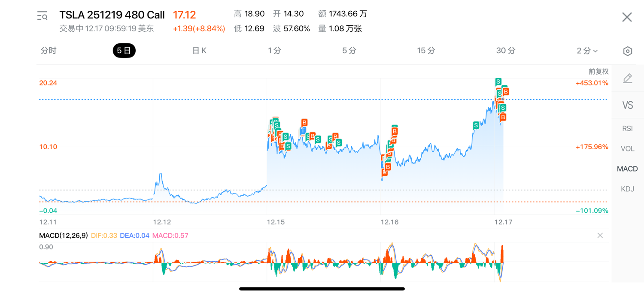Click the -0.04 lower price axis label
Image resolution: width=644 pixels, height=296 pixels.
point(48,211)
